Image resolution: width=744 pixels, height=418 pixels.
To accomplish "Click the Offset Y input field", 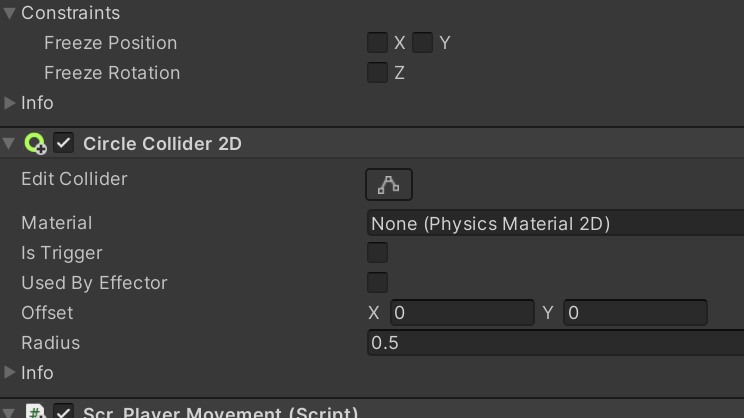I will [x=635, y=313].
